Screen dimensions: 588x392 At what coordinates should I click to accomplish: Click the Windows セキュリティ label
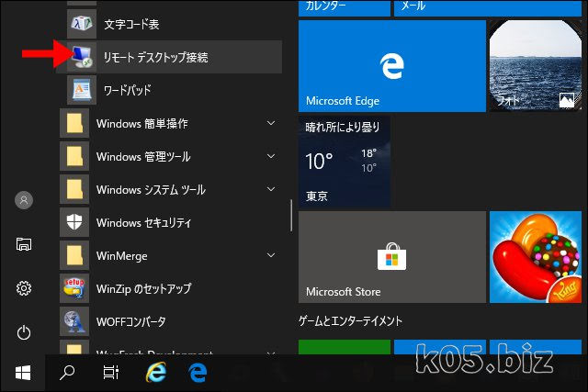coord(143,223)
